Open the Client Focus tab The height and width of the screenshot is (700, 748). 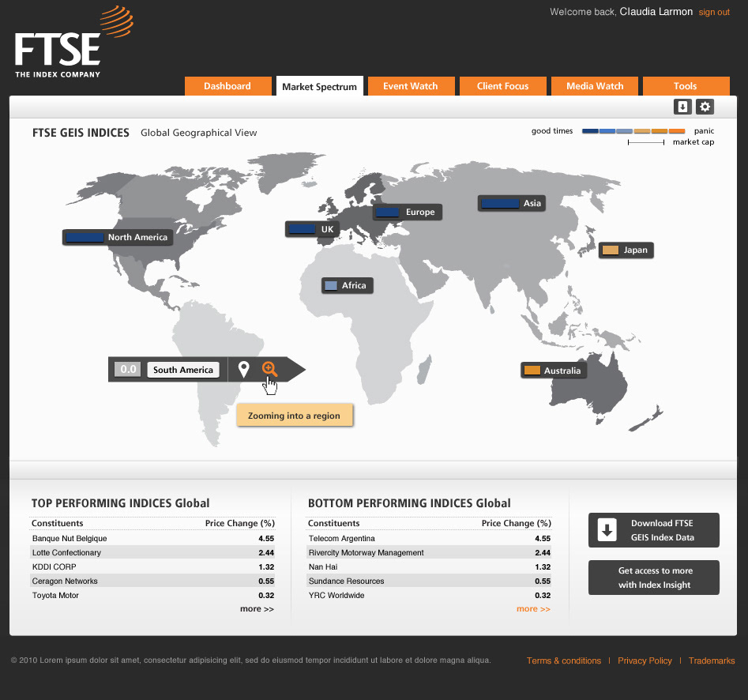(x=502, y=86)
